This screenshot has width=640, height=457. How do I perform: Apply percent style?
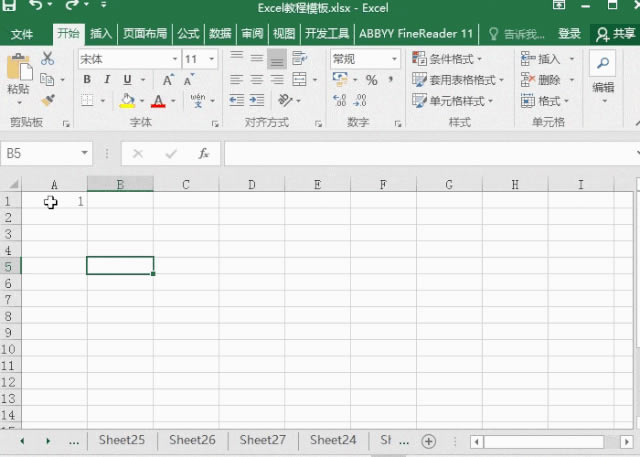371,80
